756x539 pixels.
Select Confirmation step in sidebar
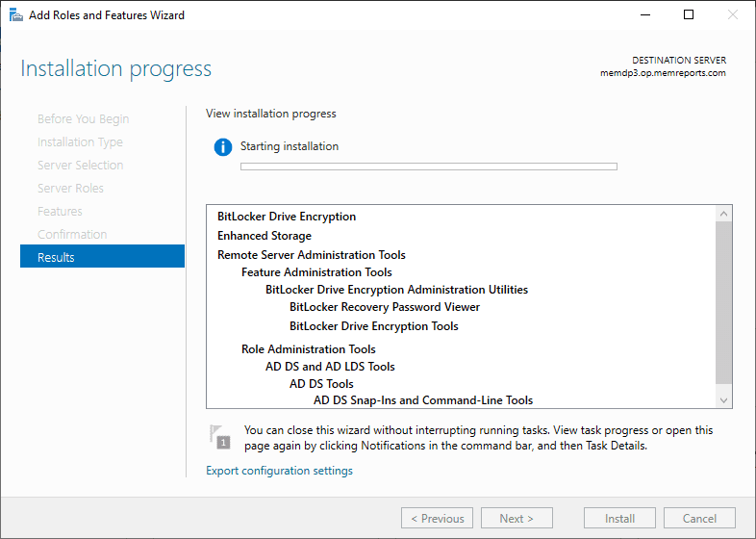(72, 235)
